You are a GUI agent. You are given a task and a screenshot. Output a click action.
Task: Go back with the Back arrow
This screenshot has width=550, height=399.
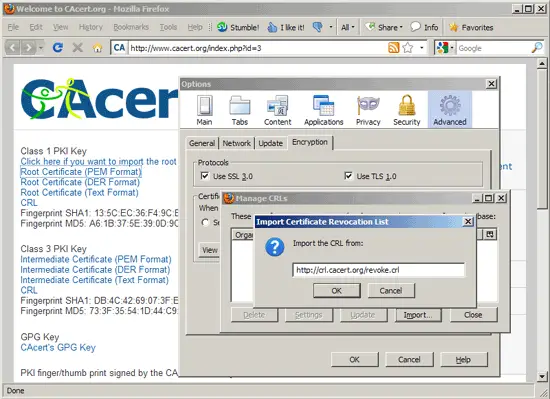tap(13, 47)
